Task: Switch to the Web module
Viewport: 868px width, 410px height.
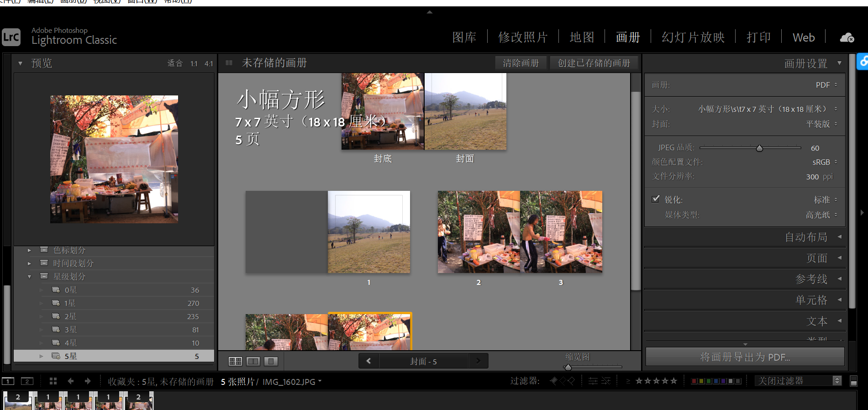Action: coord(804,37)
